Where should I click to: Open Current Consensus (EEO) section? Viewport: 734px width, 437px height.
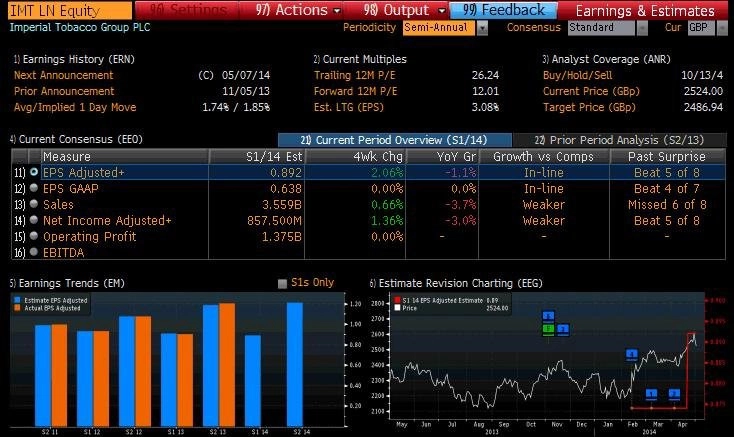(76, 139)
